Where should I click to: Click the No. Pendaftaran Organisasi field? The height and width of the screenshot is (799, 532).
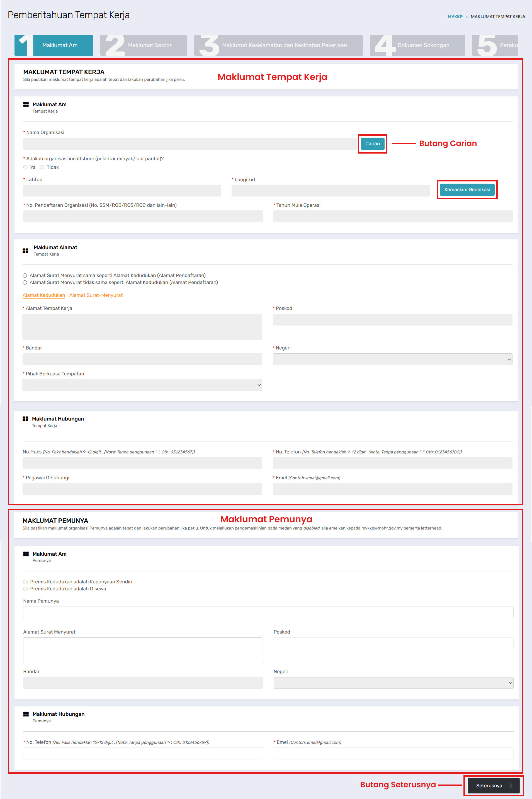(143, 217)
